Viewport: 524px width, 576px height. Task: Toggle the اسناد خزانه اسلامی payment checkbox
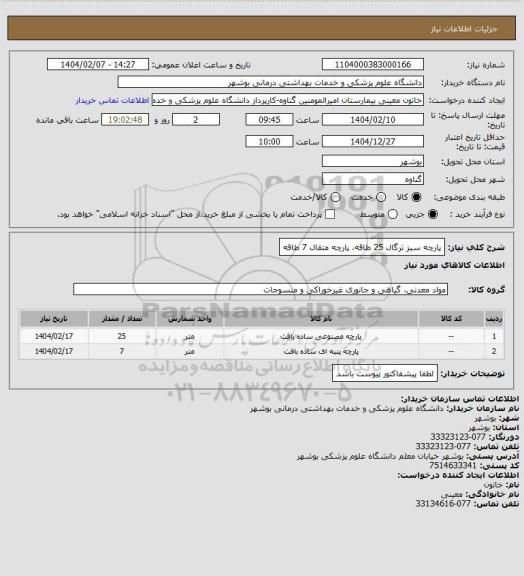330,214
